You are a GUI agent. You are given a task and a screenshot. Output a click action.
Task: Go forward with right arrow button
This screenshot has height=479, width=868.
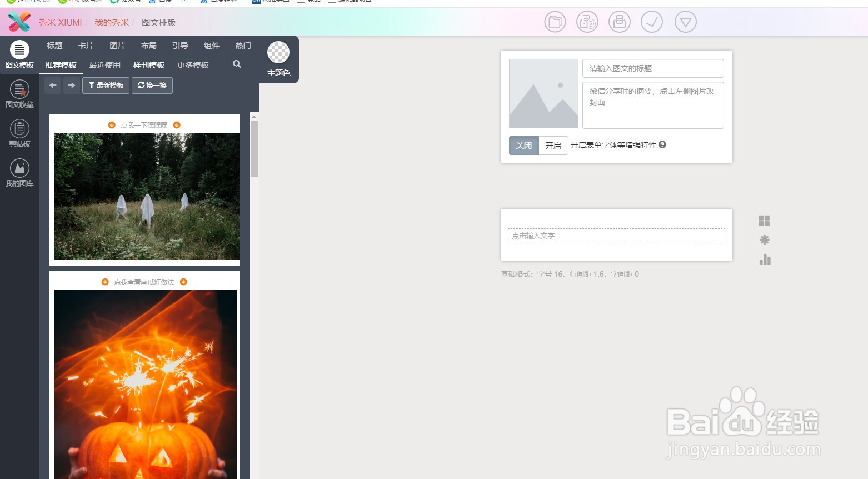(x=71, y=86)
